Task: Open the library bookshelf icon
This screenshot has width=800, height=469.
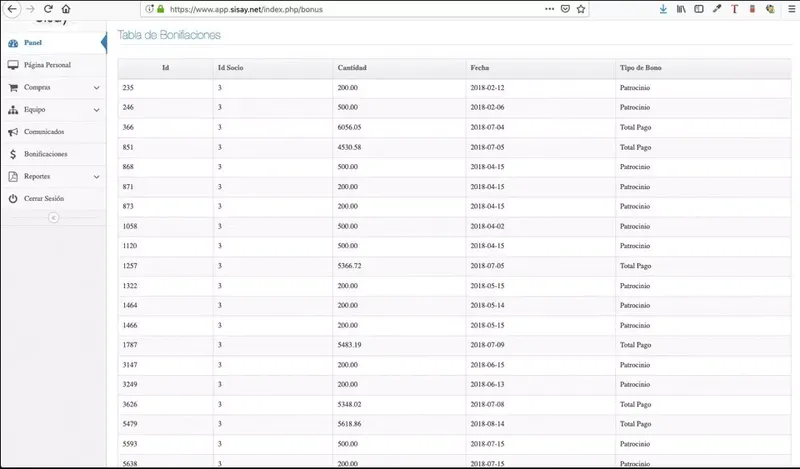Action: (681, 9)
